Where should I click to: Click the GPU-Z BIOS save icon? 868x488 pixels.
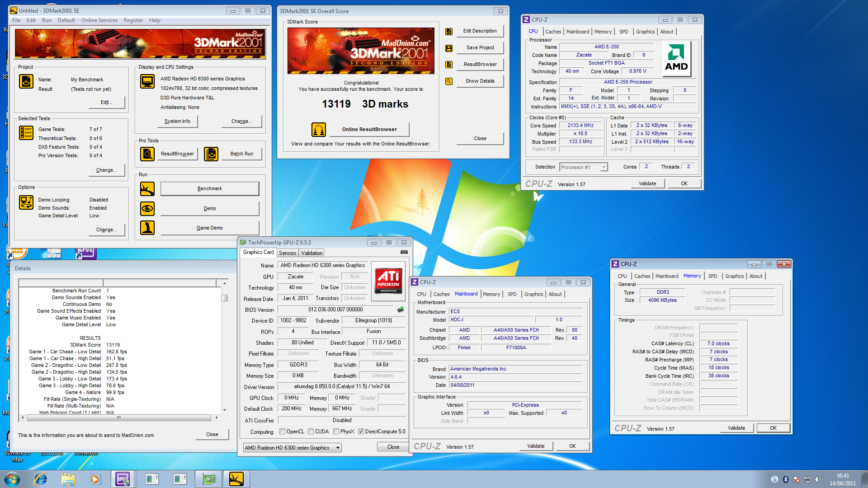[x=401, y=310]
